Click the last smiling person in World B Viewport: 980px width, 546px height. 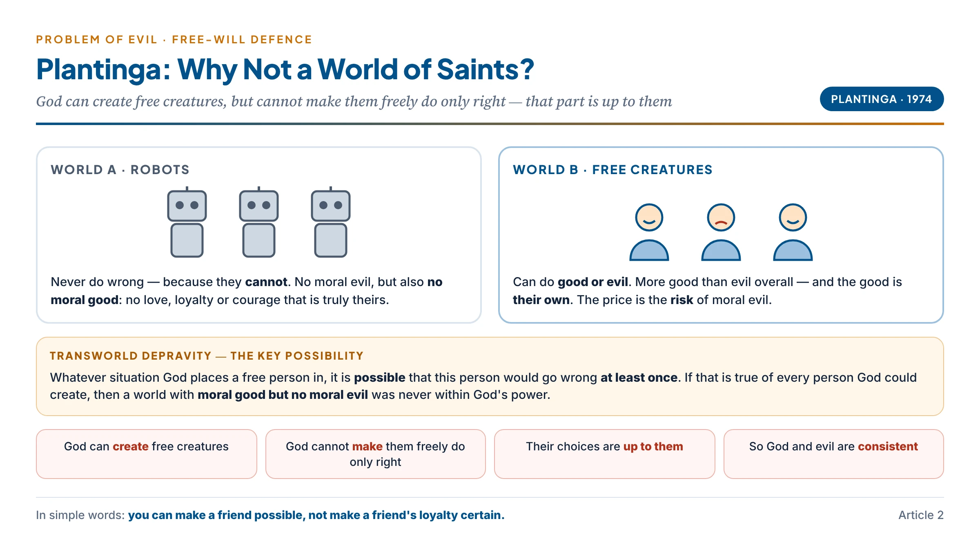(x=793, y=232)
